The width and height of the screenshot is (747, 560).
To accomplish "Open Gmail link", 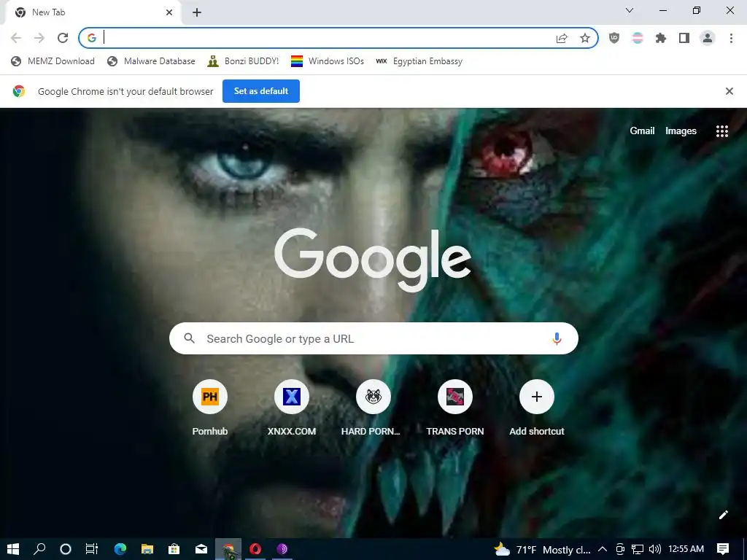I will pyautogui.click(x=642, y=131).
